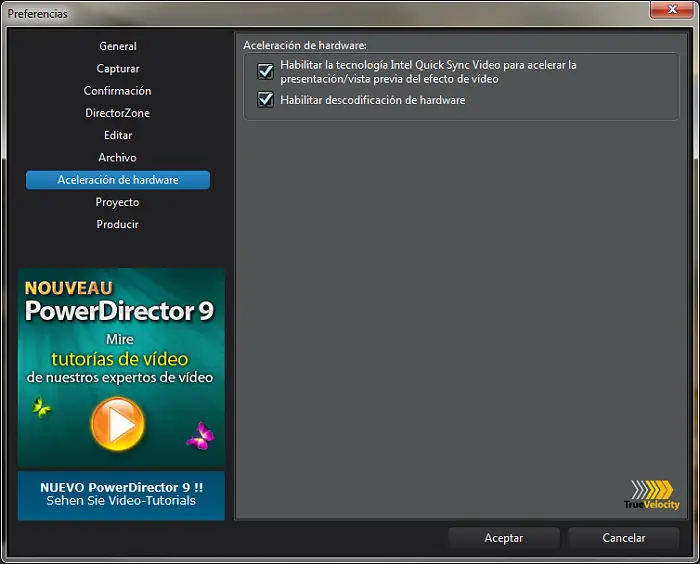Go to Confirmación settings

pyautogui.click(x=118, y=91)
